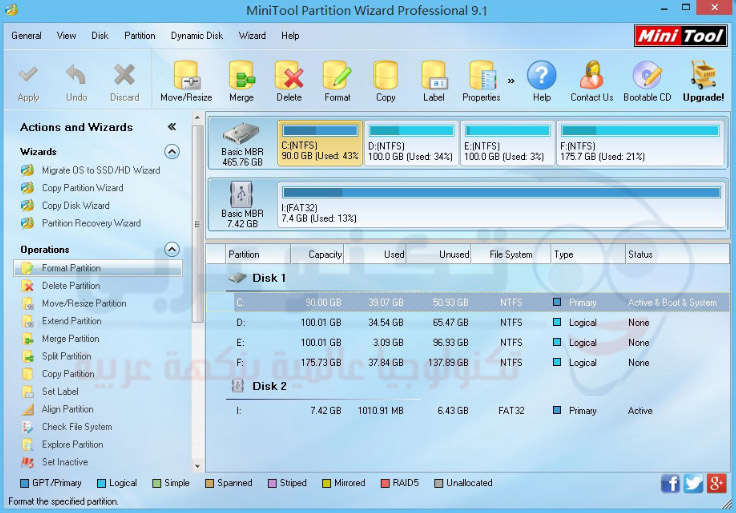Click the Delete partition toolbar icon
Screen dimensions: 736x513
(289, 76)
